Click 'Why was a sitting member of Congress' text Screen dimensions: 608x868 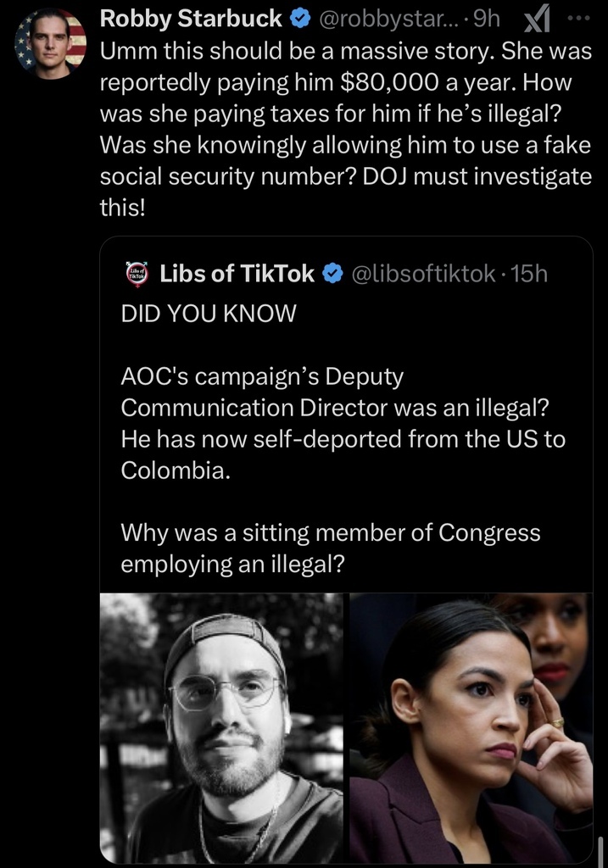click(x=330, y=532)
